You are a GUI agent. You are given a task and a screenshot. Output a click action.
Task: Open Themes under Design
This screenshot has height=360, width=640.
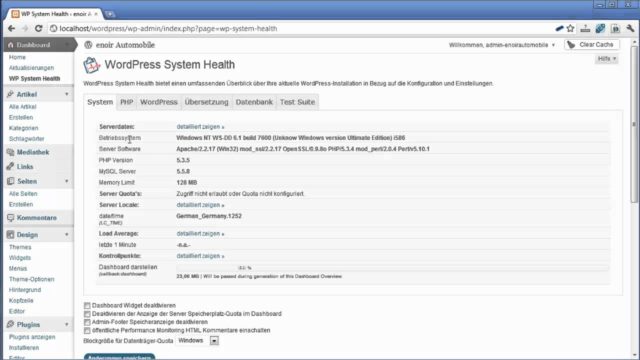20,247
